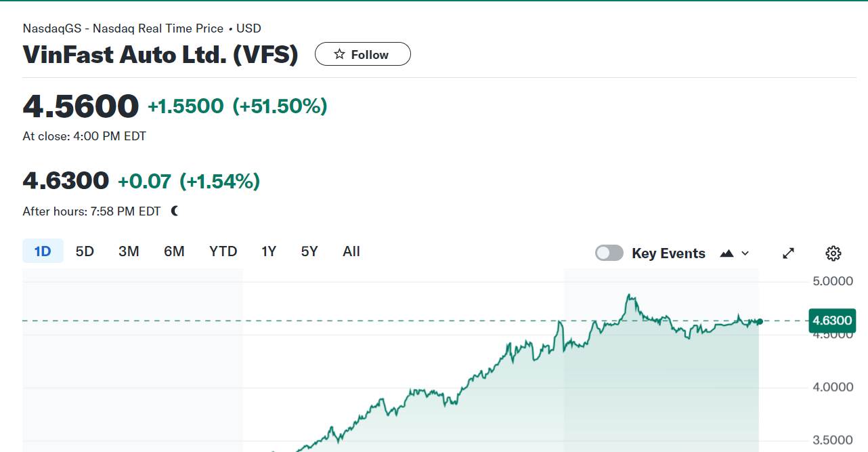
Task: Expand the chart type dropdown chevron
Action: (745, 253)
